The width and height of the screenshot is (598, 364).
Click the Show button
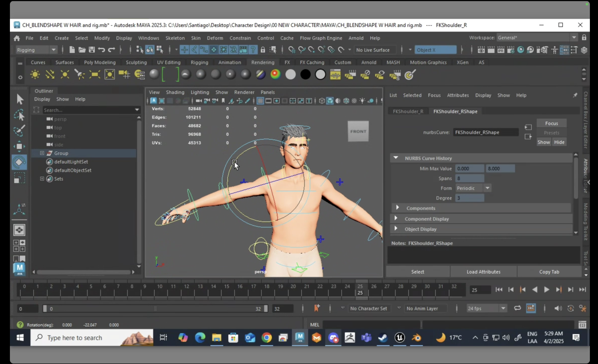(543, 142)
